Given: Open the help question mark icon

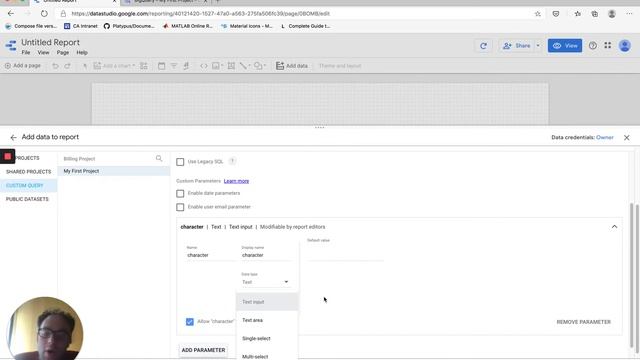Looking at the screenshot, I should 593,46.
